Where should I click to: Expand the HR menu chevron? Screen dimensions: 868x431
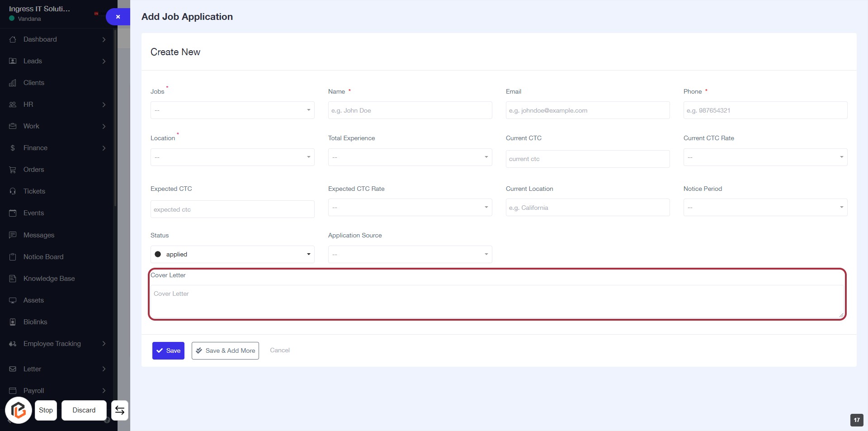pos(104,104)
